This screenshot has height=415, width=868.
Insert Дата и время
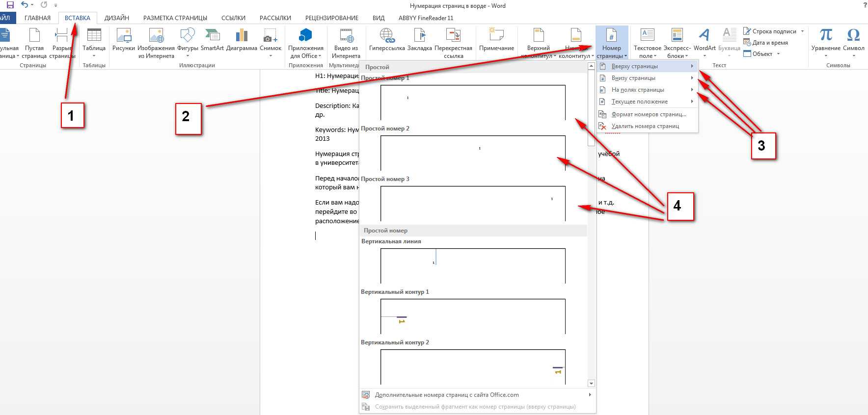[x=765, y=43]
